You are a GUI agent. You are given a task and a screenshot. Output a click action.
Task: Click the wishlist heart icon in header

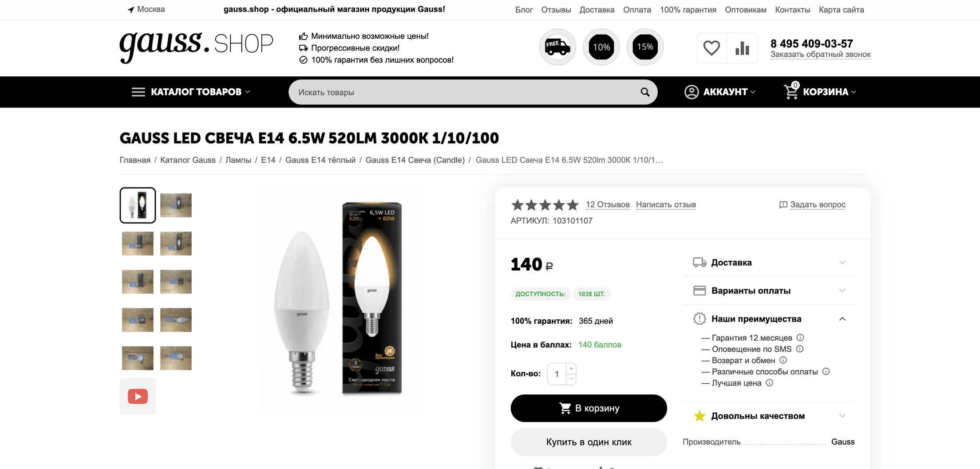coord(711,48)
